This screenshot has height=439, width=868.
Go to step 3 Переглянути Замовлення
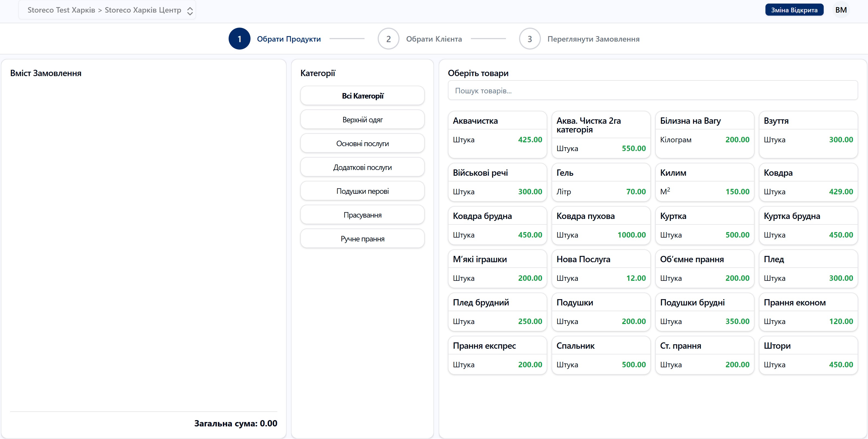coord(529,39)
